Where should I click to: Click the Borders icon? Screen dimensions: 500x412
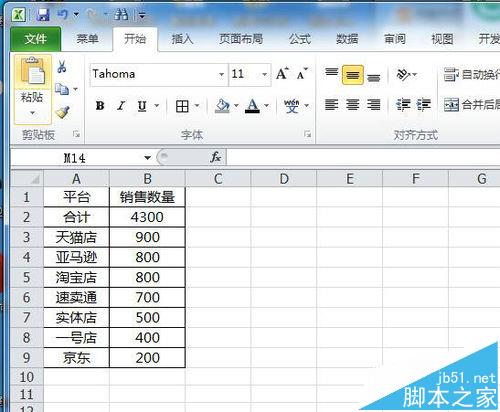[x=182, y=106]
